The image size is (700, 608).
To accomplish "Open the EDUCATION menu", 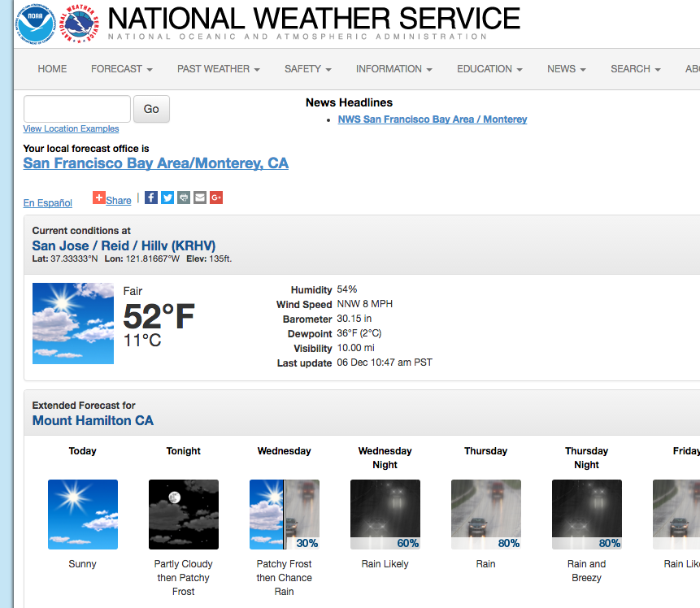I will click(x=489, y=69).
